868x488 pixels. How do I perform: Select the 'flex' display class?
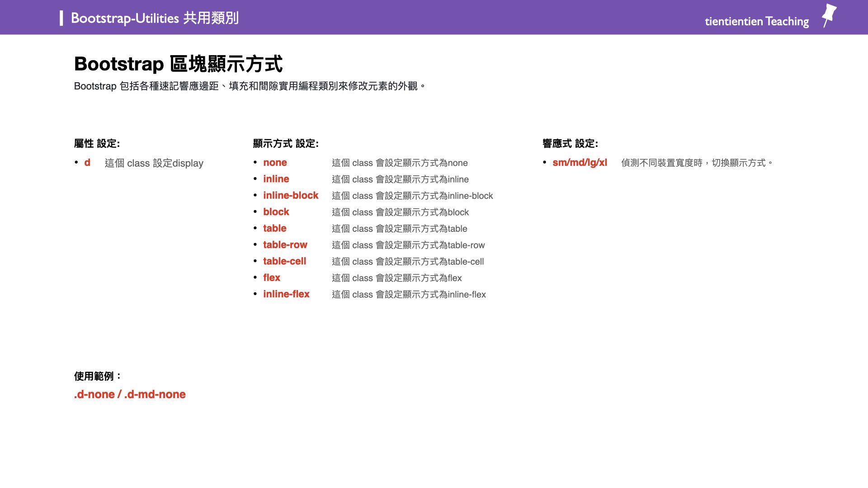click(x=272, y=278)
